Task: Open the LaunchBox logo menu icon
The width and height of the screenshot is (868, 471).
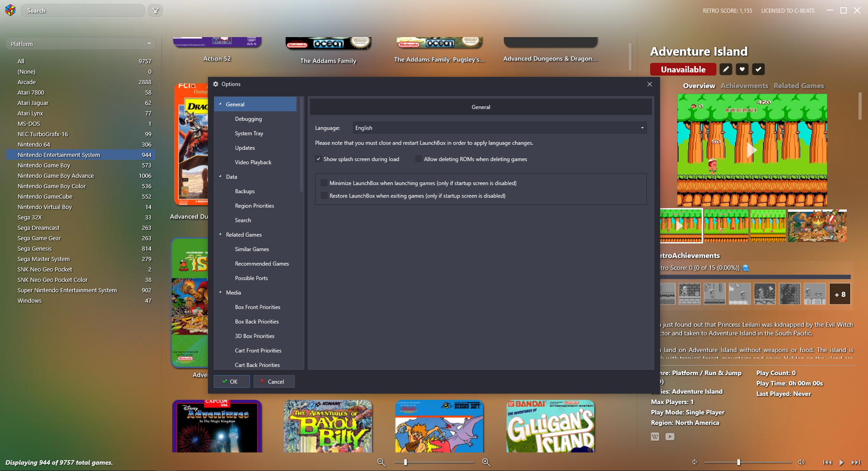Action: (10, 10)
